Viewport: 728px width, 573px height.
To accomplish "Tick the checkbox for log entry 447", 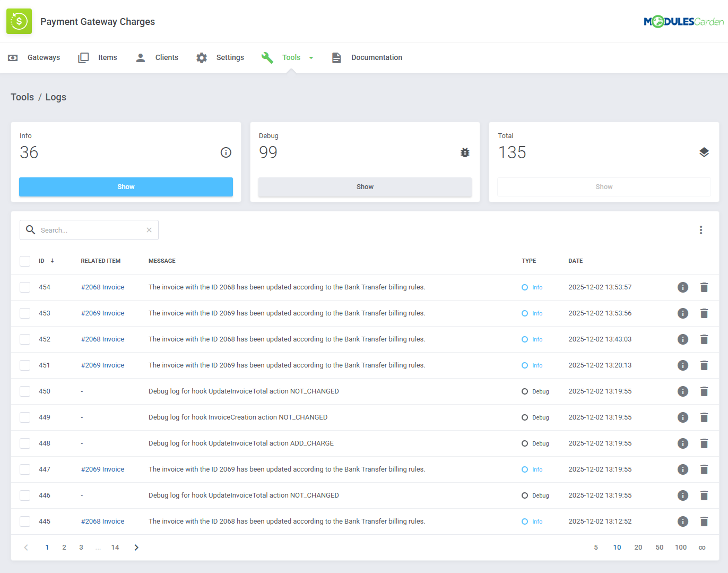I will (25, 469).
